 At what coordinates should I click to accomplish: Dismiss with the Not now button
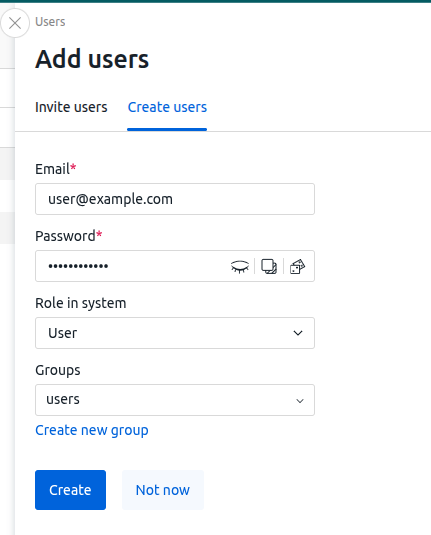pos(163,490)
